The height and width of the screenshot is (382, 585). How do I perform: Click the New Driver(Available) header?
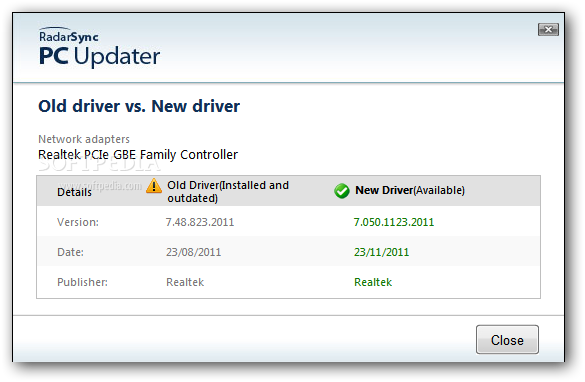pos(410,190)
